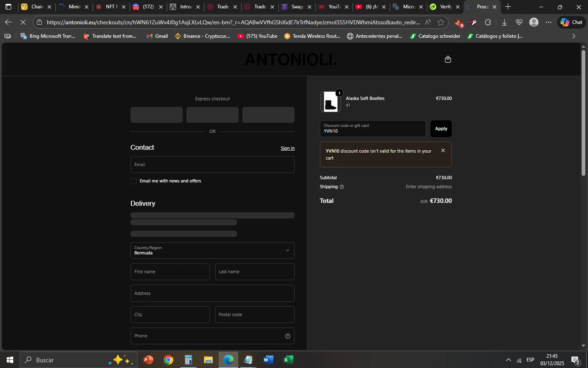
Task: Focus the Last name field
Action: coord(255,272)
